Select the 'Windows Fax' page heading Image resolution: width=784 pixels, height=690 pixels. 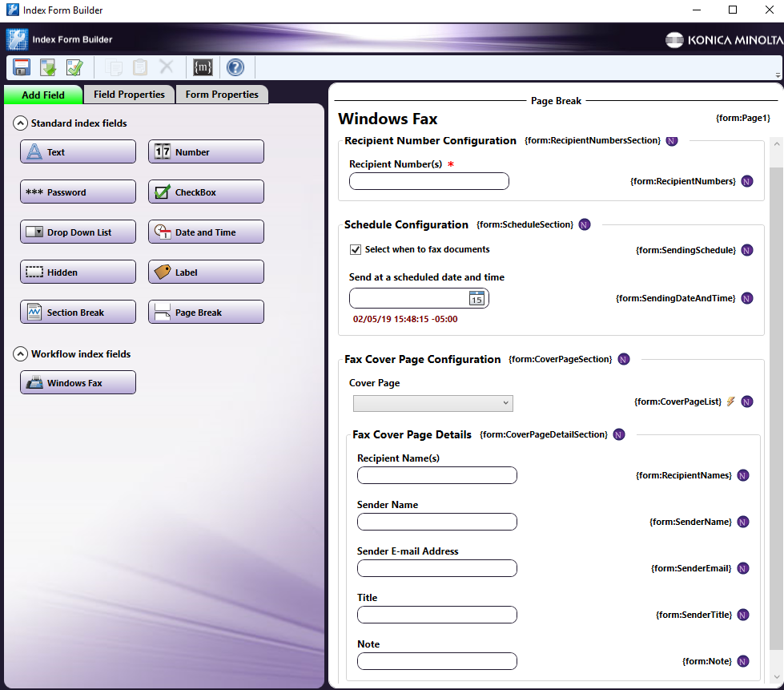(388, 119)
